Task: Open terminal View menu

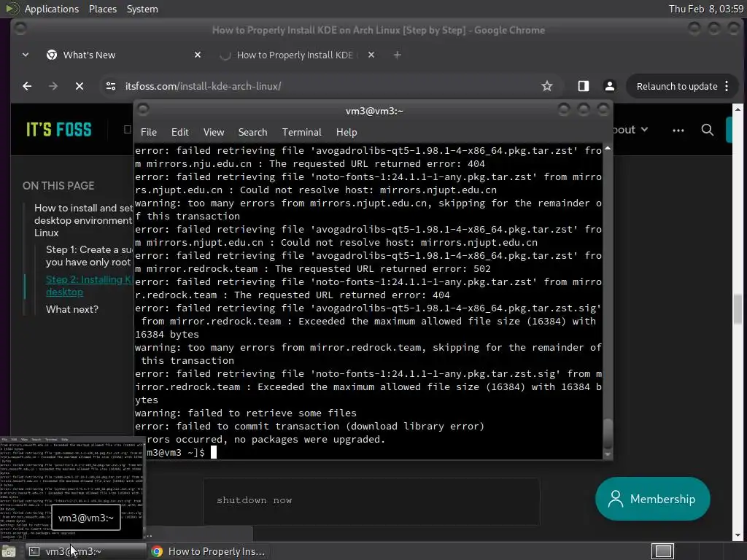Action: coord(214,133)
